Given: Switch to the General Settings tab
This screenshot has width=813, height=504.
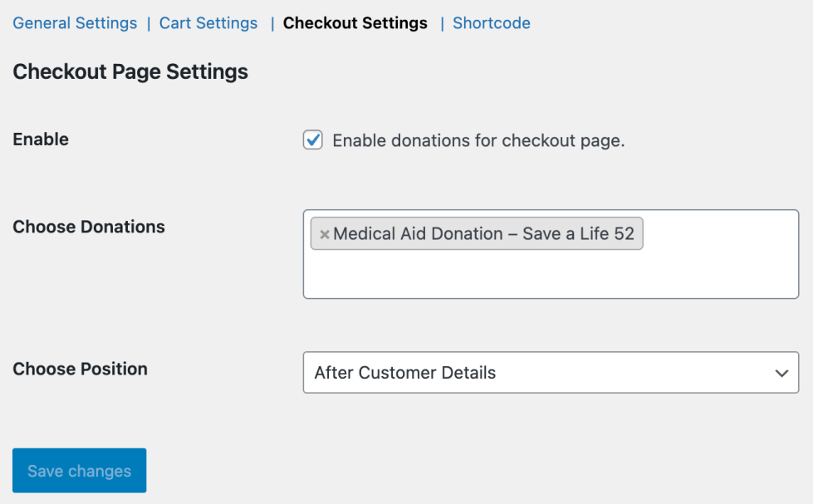Looking at the screenshot, I should coord(74,22).
